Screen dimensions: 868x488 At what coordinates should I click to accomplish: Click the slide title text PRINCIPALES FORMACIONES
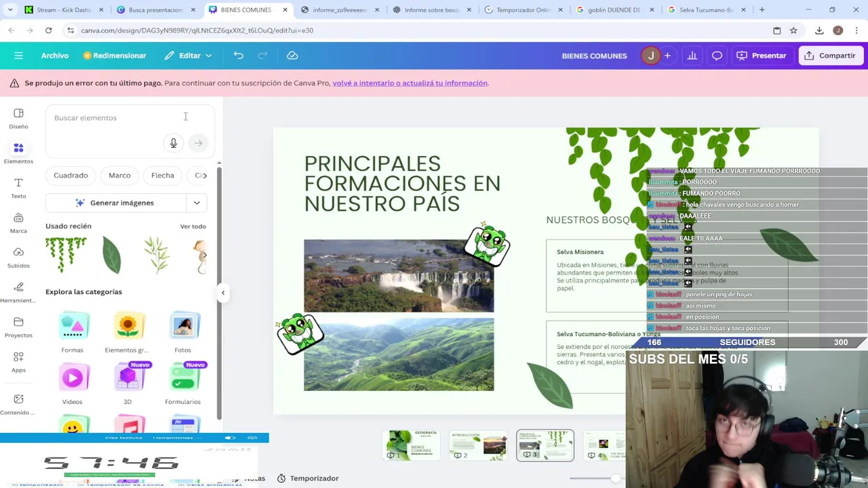[x=402, y=184]
